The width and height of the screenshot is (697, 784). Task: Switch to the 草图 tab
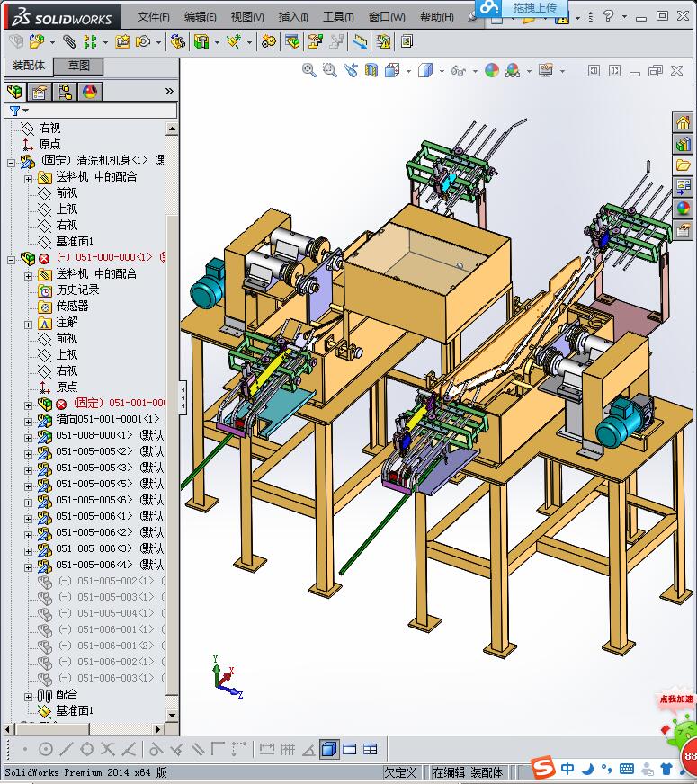tap(78, 66)
